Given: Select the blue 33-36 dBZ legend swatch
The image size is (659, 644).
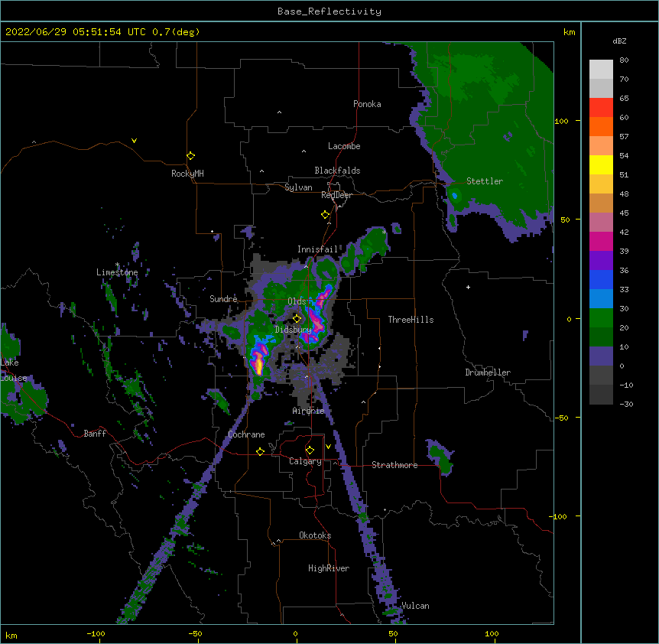Looking at the screenshot, I should (x=601, y=279).
